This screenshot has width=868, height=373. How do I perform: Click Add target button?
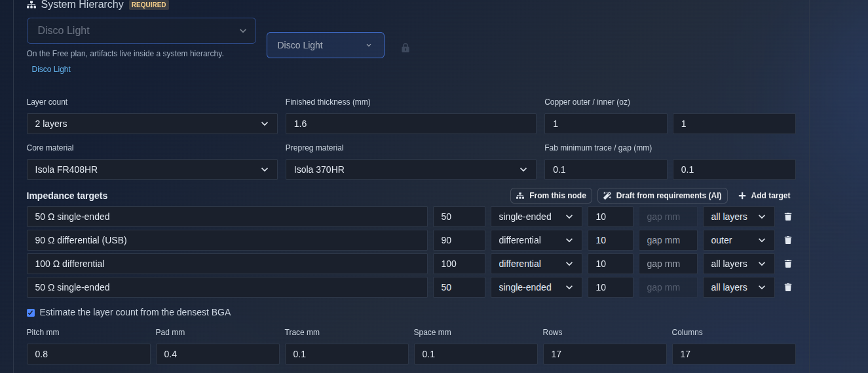click(x=764, y=196)
